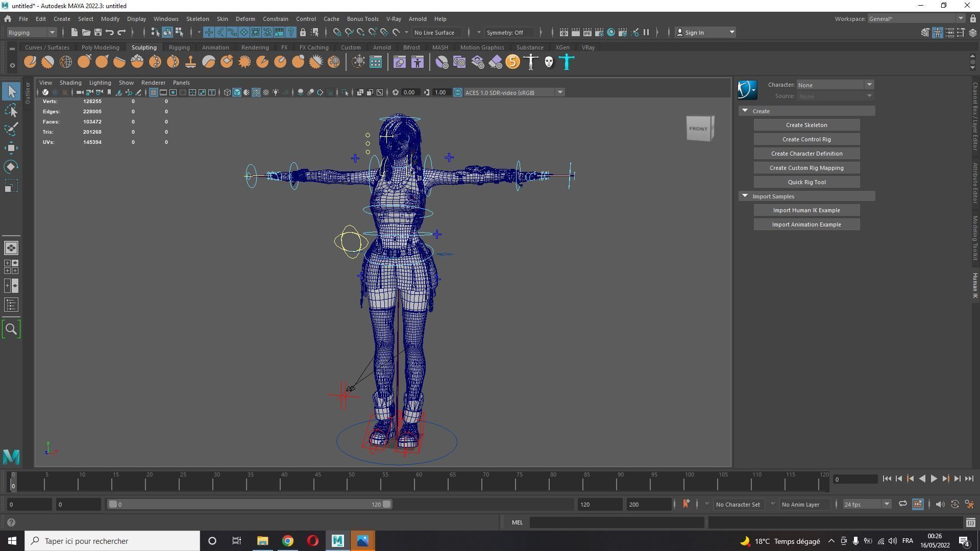Click the Create Skeleton button
The width and height of the screenshot is (980, 551).
point(806,125)
